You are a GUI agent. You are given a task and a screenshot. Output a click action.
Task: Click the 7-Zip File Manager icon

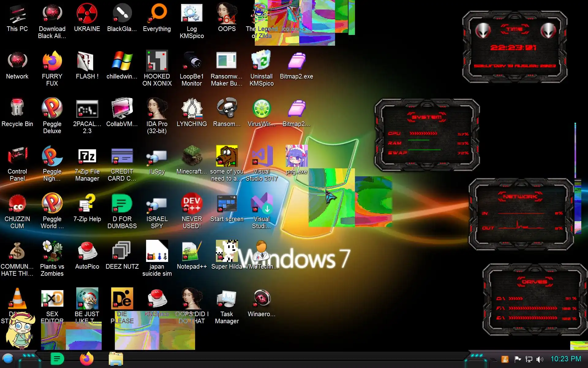point(87,156)
